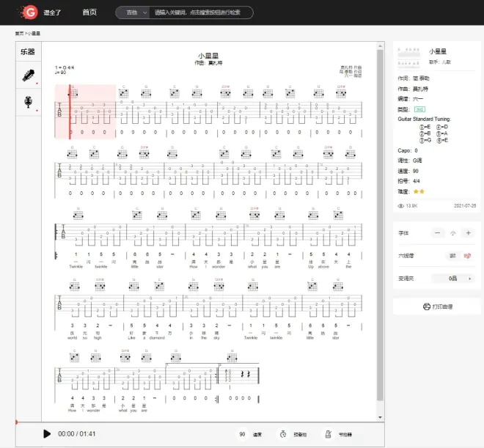Click the red G site logo

click(x=29, y=12)
